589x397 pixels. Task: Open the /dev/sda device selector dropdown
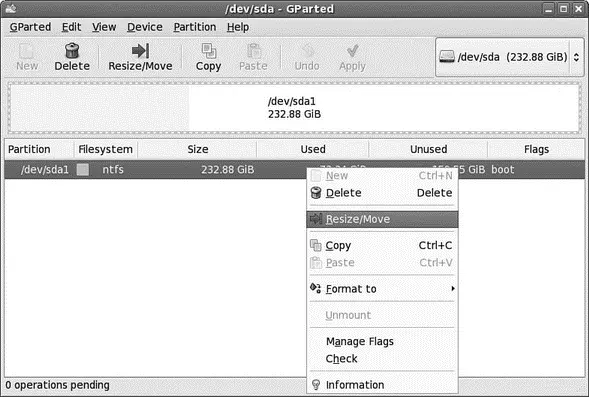pyautogui.click(x=510, y=57)
